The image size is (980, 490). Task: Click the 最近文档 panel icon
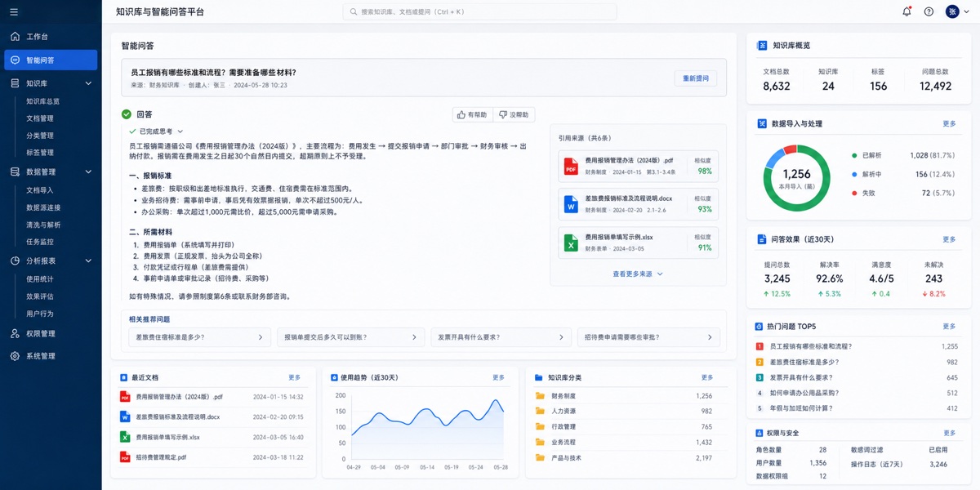(x=124, y=378)
